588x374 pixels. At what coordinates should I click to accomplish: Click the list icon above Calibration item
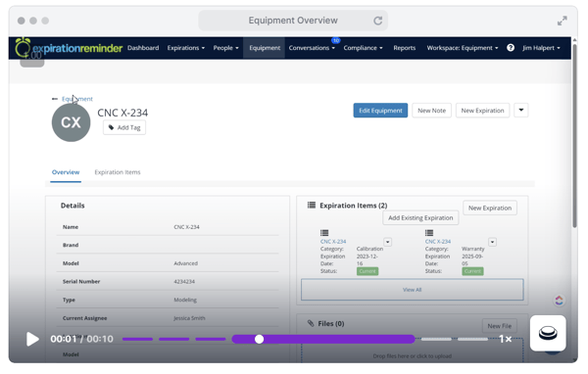click(x=324, y=233)
